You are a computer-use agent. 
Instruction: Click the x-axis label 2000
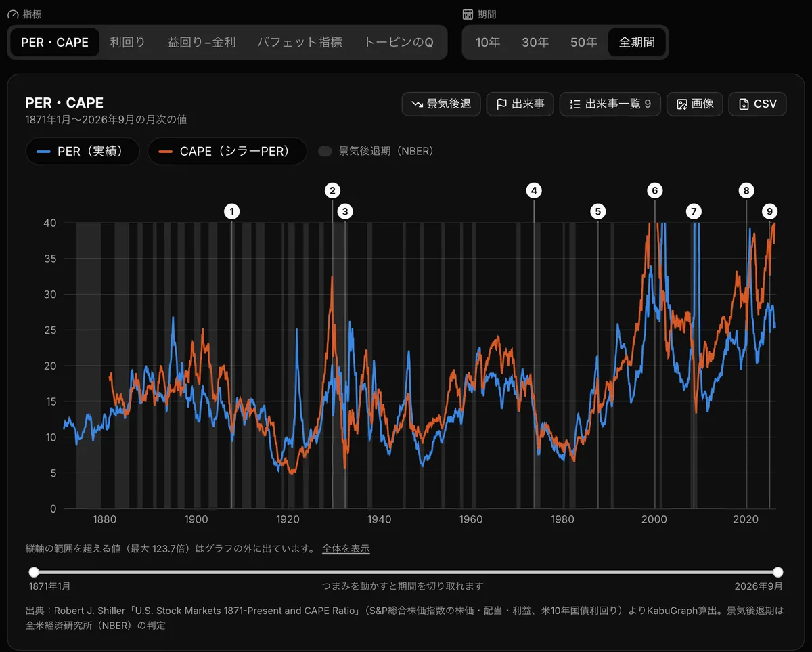(654, 519)
